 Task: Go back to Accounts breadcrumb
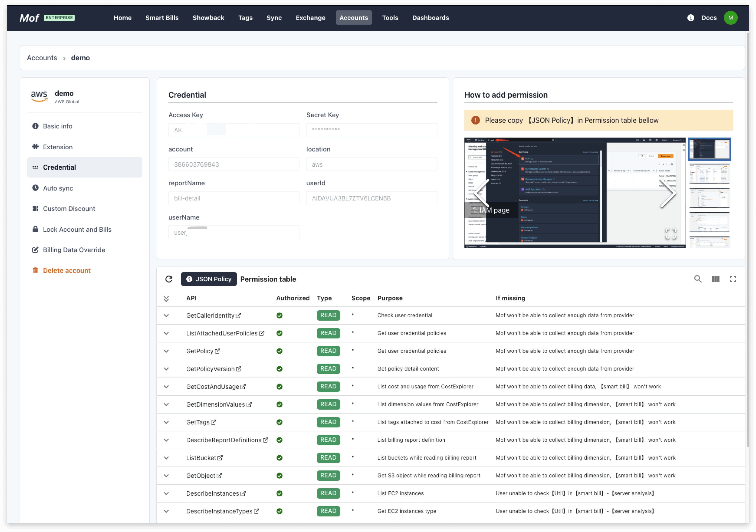42,58
